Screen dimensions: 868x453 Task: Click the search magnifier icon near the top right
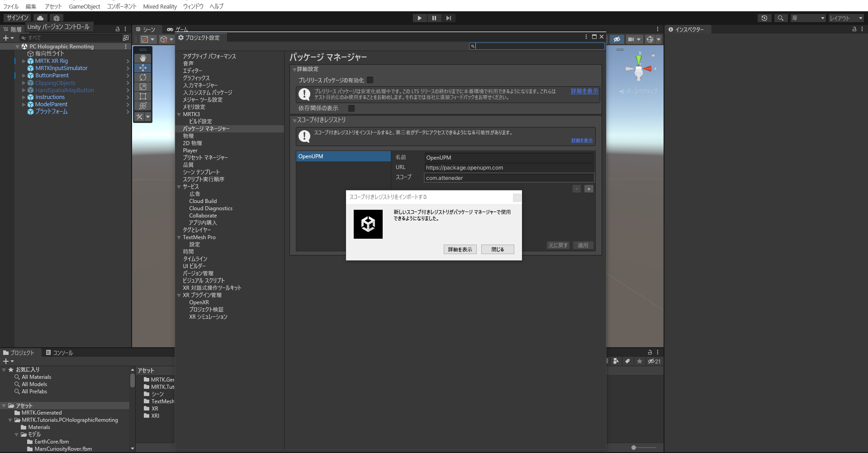[x=781, y=18]
